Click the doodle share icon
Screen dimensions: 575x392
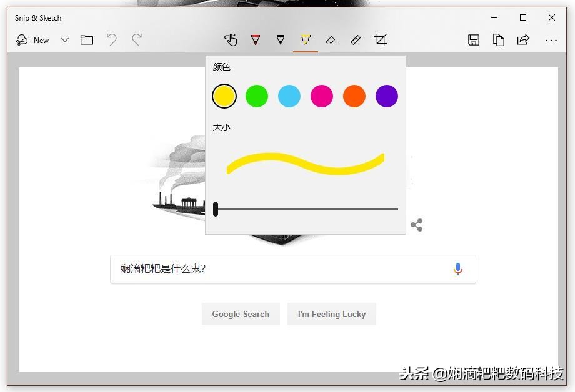click(417, 225)
